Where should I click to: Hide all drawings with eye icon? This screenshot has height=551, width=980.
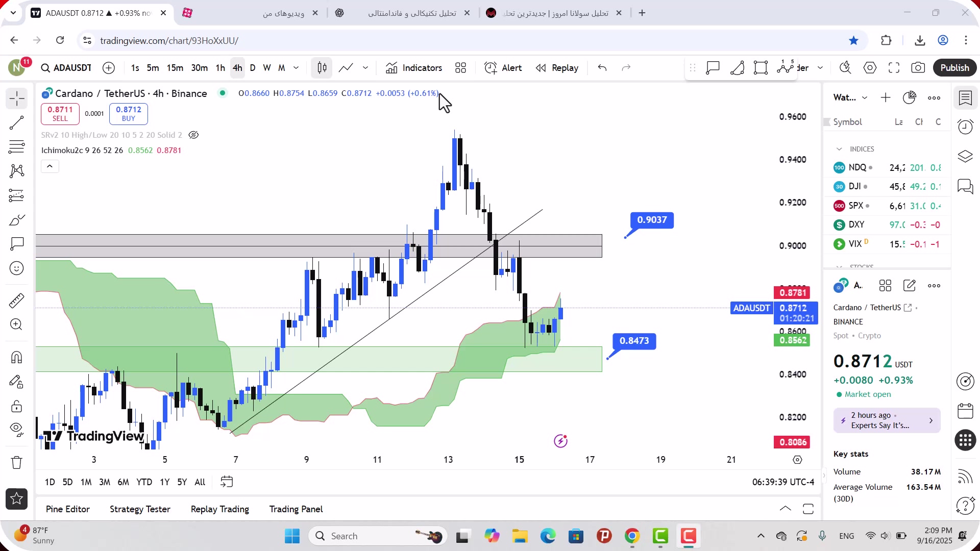(x=17, y=430)
